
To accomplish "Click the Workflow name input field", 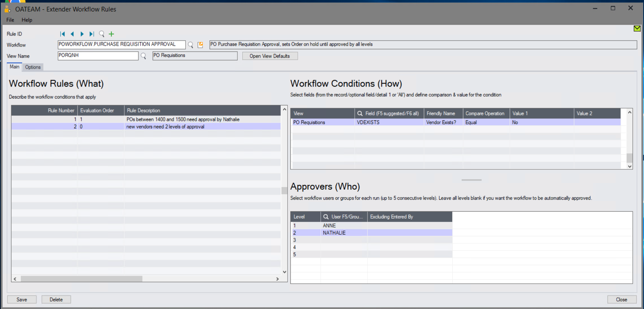I will [x=122, y=44].
